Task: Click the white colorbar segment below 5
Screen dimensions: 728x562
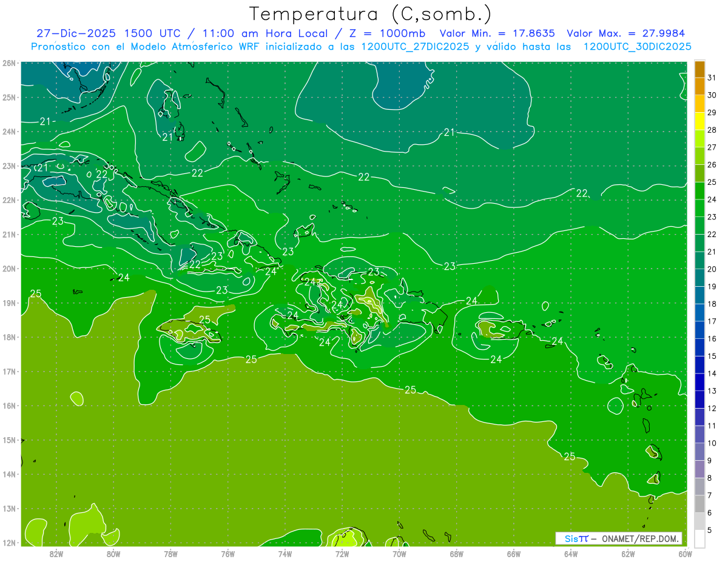Action: [x=699, y=538]
